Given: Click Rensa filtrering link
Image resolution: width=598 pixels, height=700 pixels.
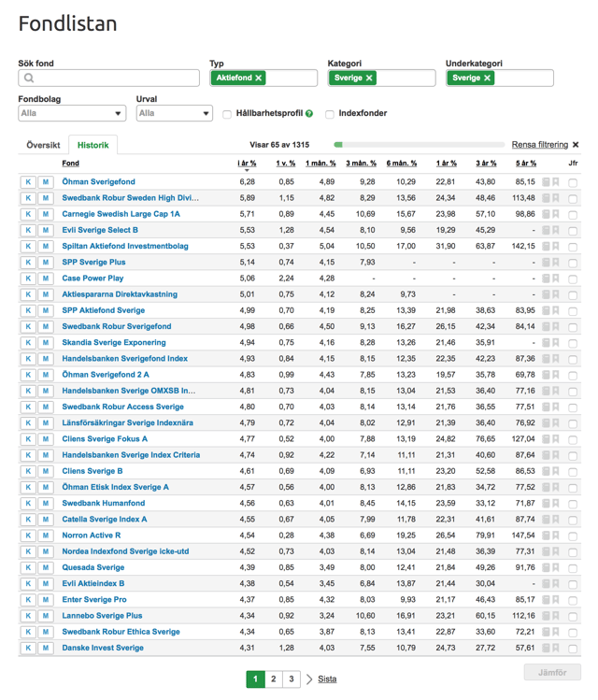Looking at the screenshot, I should tap(540, 145).
